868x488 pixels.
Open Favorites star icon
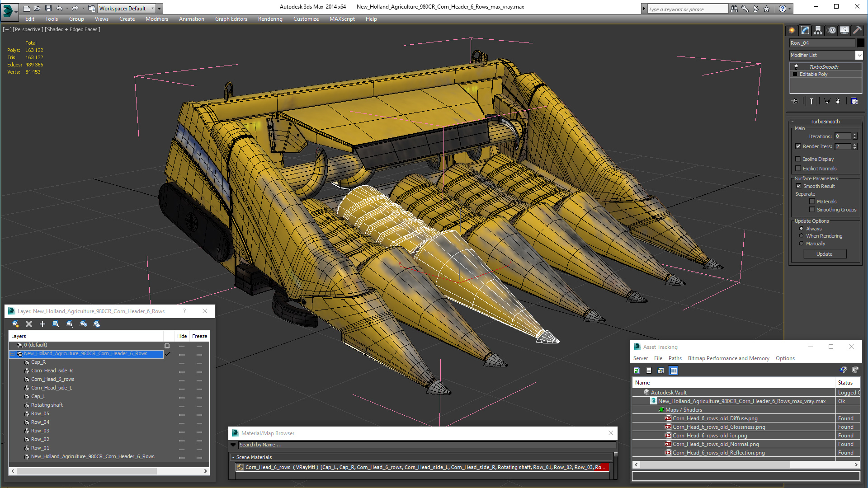coord(766,9)
